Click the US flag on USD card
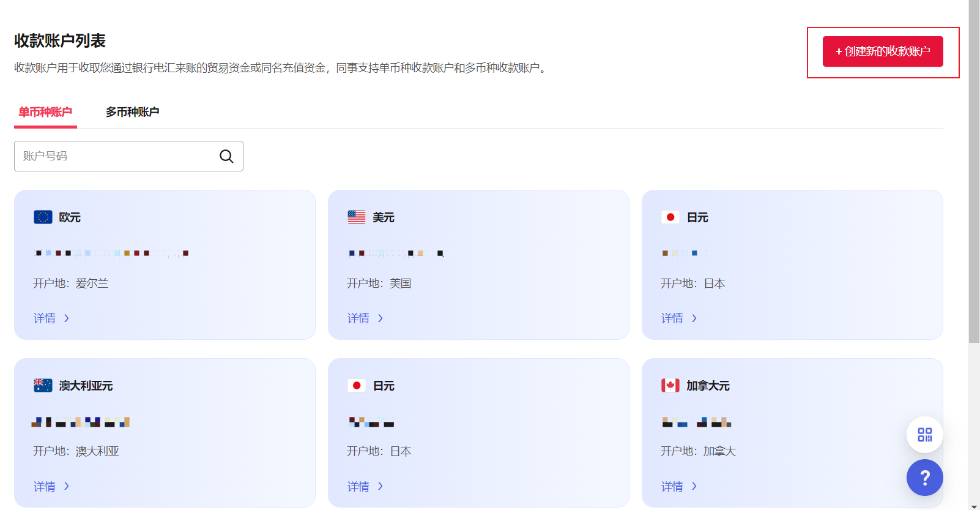Screen dimensions: 980x510 coord(357,217)
